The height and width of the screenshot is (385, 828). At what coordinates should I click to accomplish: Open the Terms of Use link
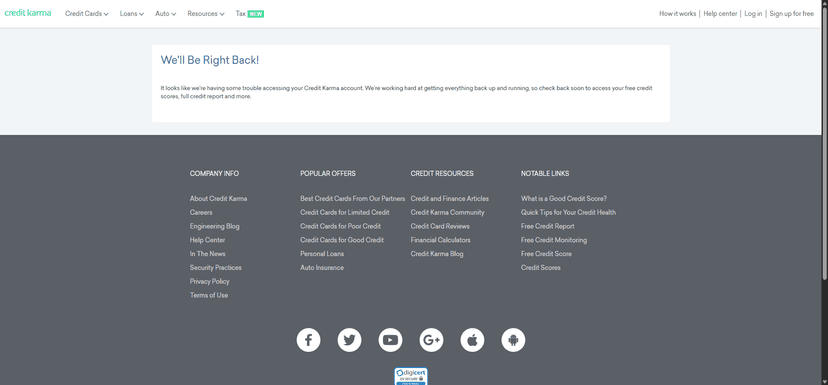tap(209, 295)
